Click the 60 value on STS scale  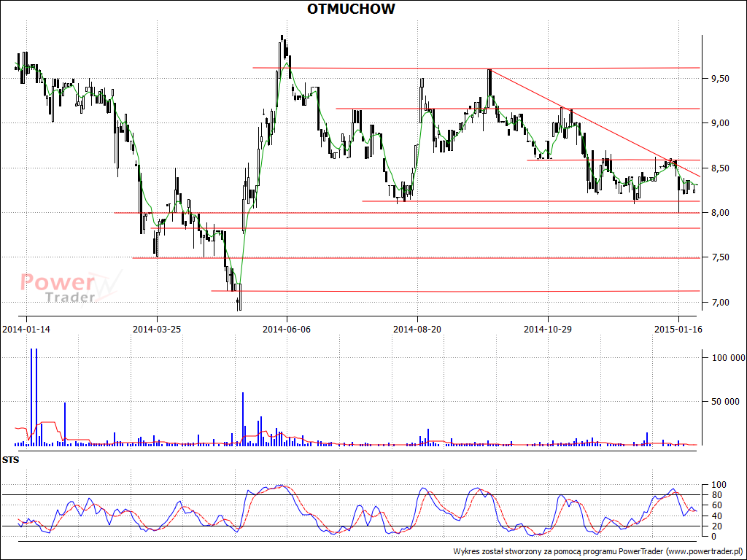tap(716, 506)
